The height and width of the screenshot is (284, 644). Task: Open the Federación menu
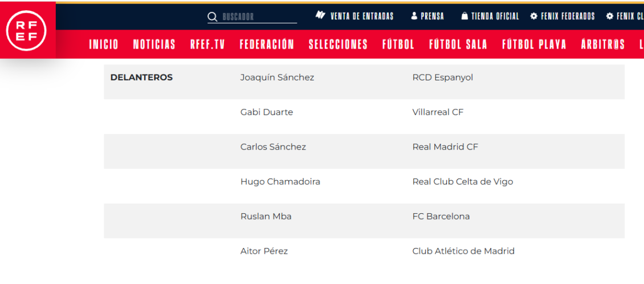click(267, 44)
